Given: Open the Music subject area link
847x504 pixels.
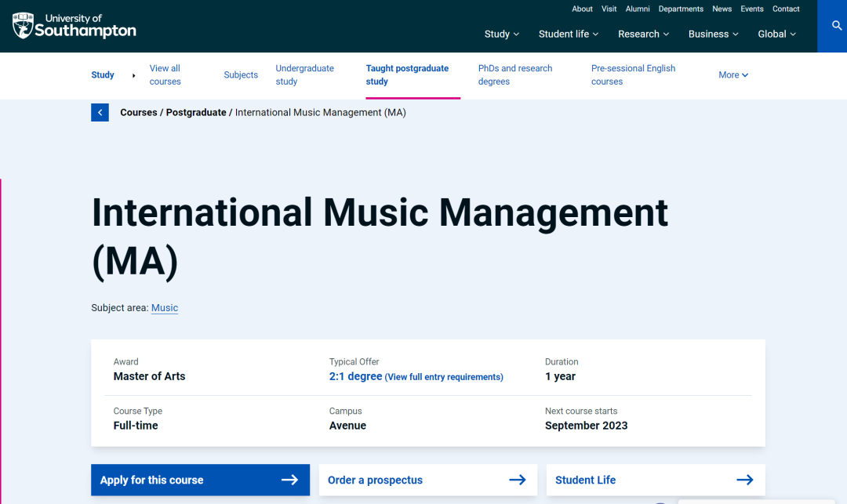Looking at the screenshot, I should pos(165,307).
